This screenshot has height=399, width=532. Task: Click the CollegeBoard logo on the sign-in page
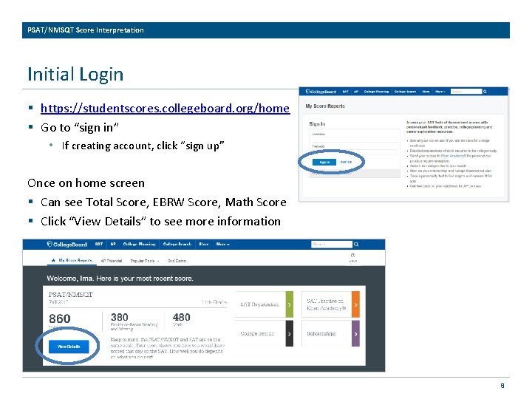point(321,92)
